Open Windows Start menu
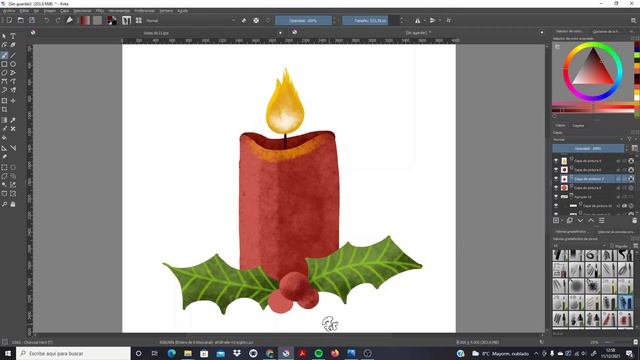The height and width of the screenshot is (360, 640). click(x=8, y=353)
